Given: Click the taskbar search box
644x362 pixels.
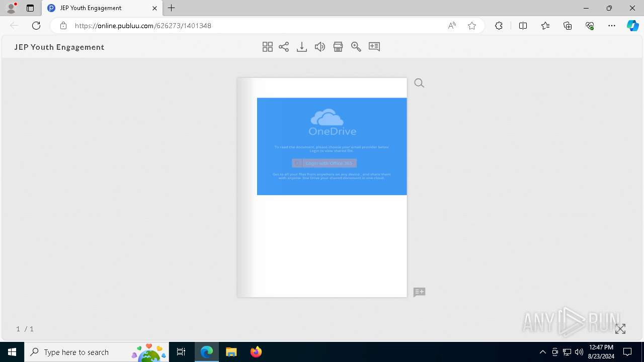Looking at the screenshot, I should 97,352.
